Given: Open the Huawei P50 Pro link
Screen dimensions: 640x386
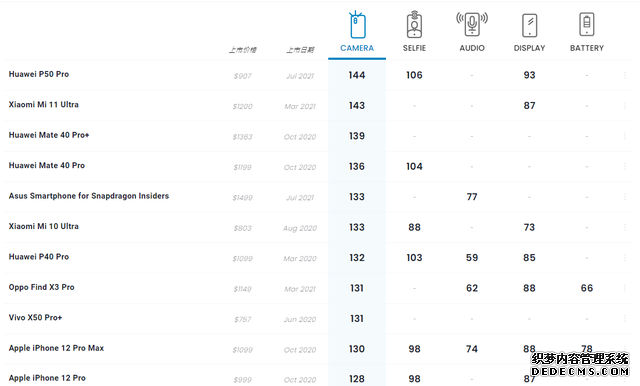Looking at the screenshot, I should [39, 74].
